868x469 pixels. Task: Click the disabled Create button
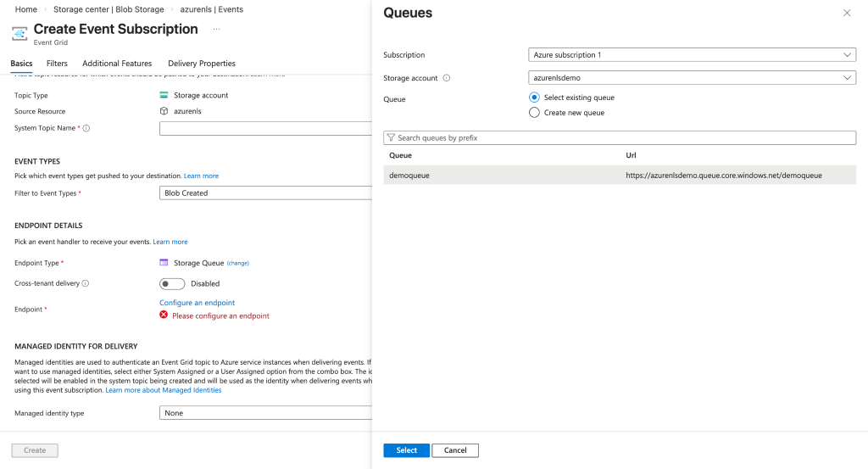point(35,450)
